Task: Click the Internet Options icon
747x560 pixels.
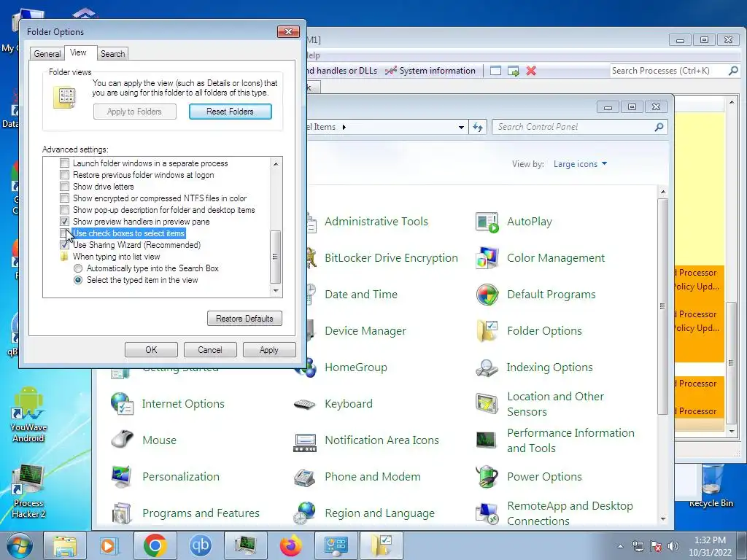Action: click(122, 404)
